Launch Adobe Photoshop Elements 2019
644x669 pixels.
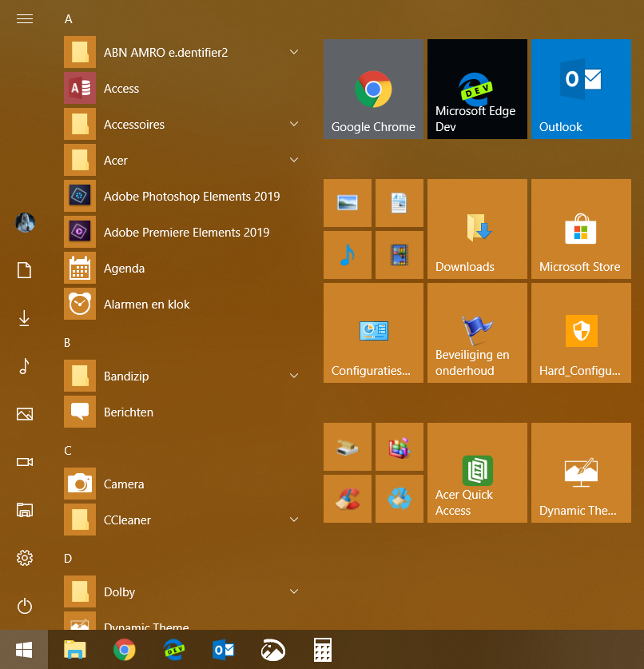click(x=192, y=197)
